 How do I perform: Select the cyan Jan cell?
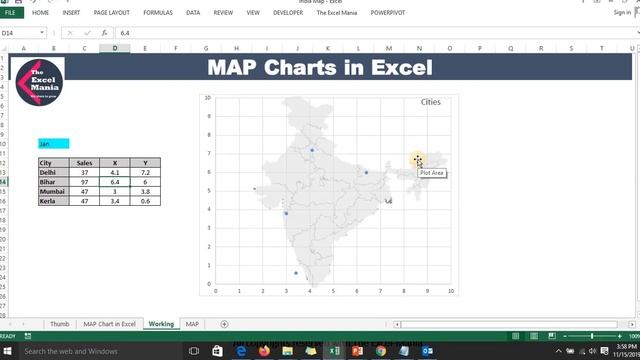pos(54,144)
